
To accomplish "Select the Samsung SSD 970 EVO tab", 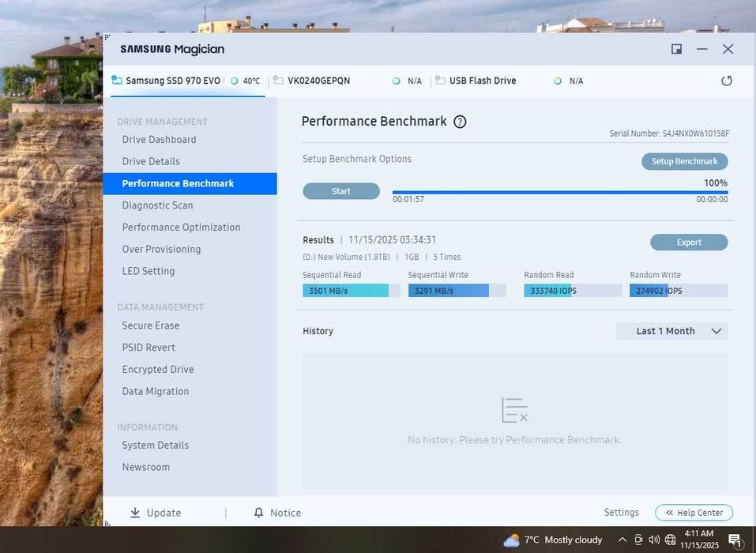I will click(188, 81).
